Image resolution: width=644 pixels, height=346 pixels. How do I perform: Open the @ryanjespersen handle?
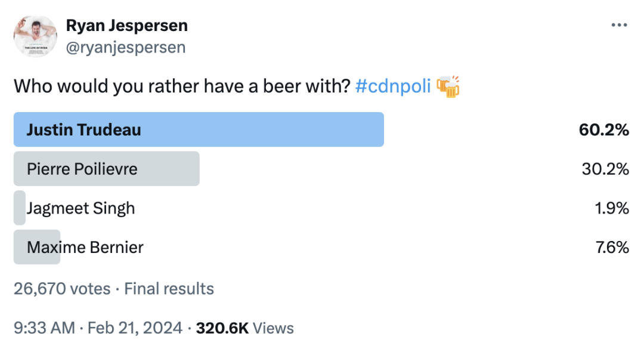126,47
